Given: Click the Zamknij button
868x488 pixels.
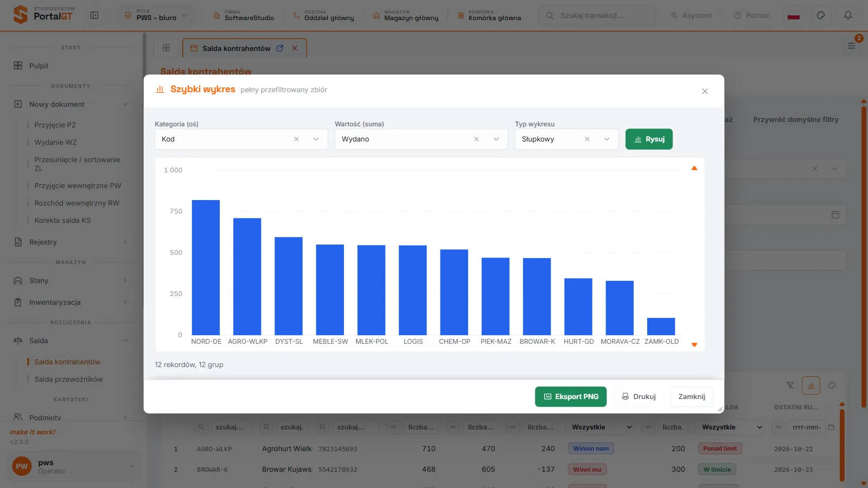Looking at the screenshot, I should pyautogui.click(x=692, y=396).
